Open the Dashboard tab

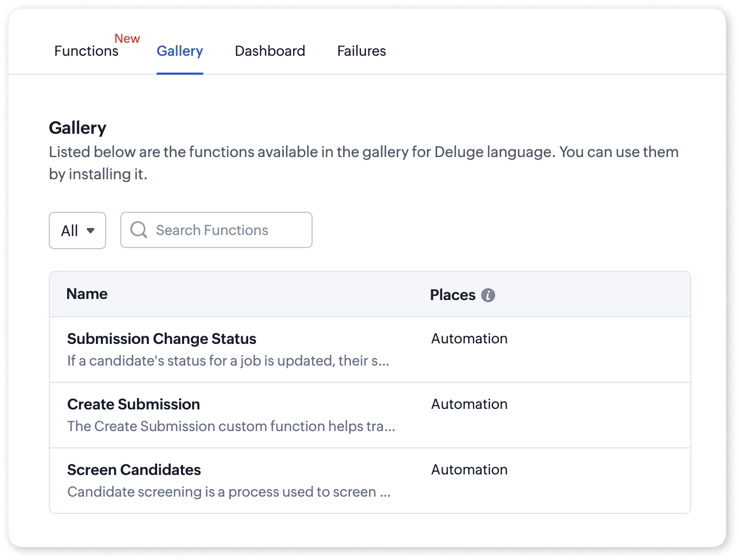point(270,51)
